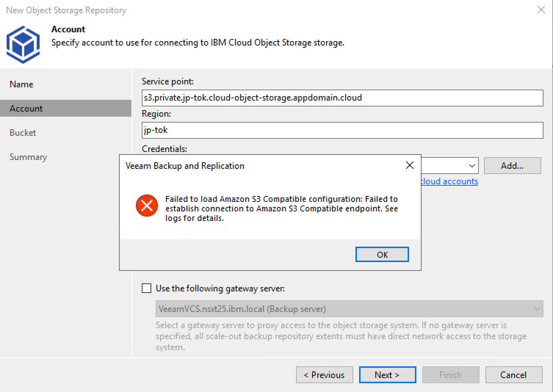Go back with the < Previous button
Viewport: 553px width, 392px height.
pyautogui.click(x=324, y=375)
